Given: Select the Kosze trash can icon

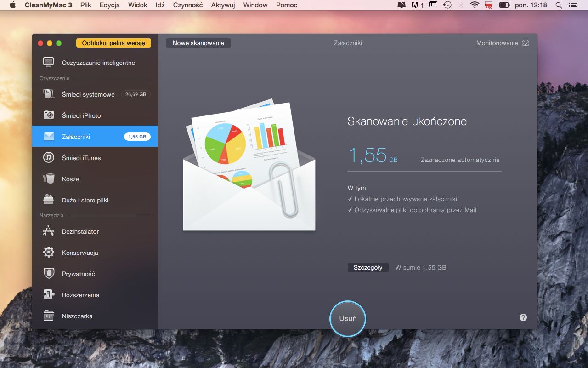Looking at the screenshot, I should click(x=49, y=178).
